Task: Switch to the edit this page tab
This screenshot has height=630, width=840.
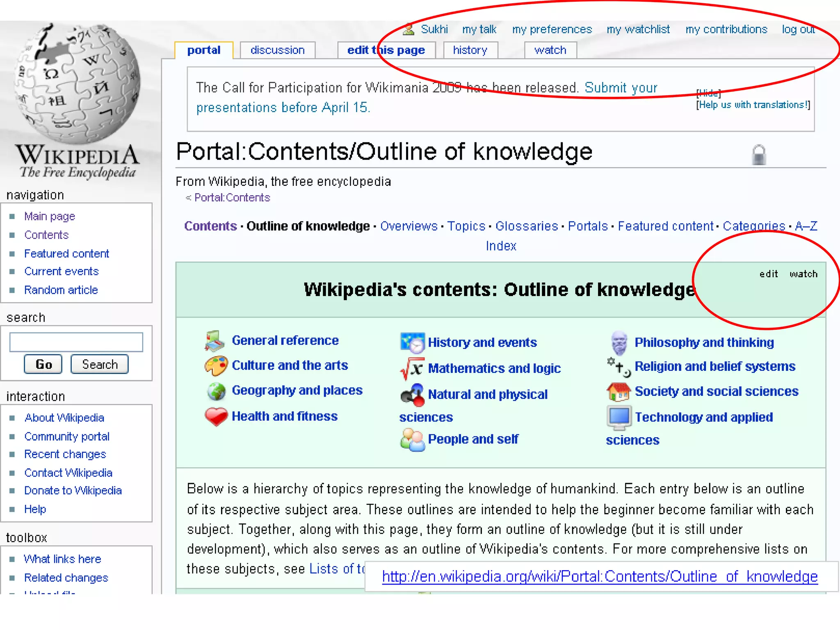Action: (x=386, y=50)
